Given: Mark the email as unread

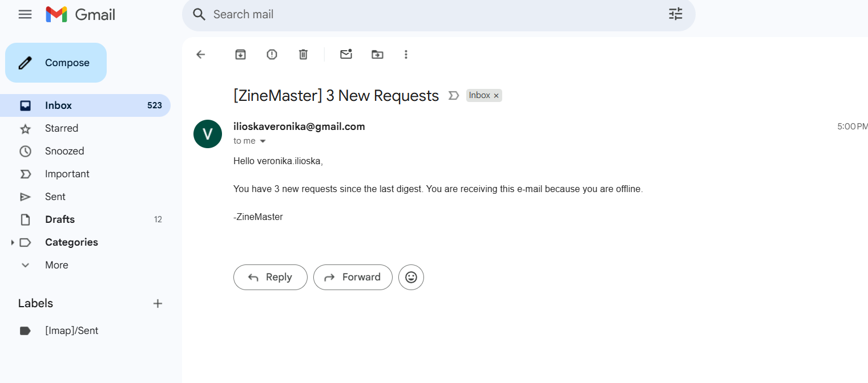Looking at the screenshot, I should click(346, 54).
